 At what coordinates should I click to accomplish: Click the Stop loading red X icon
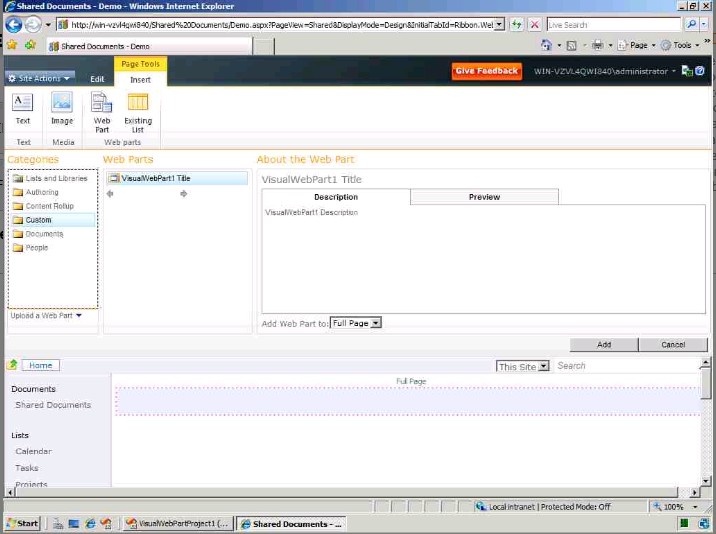534,25
